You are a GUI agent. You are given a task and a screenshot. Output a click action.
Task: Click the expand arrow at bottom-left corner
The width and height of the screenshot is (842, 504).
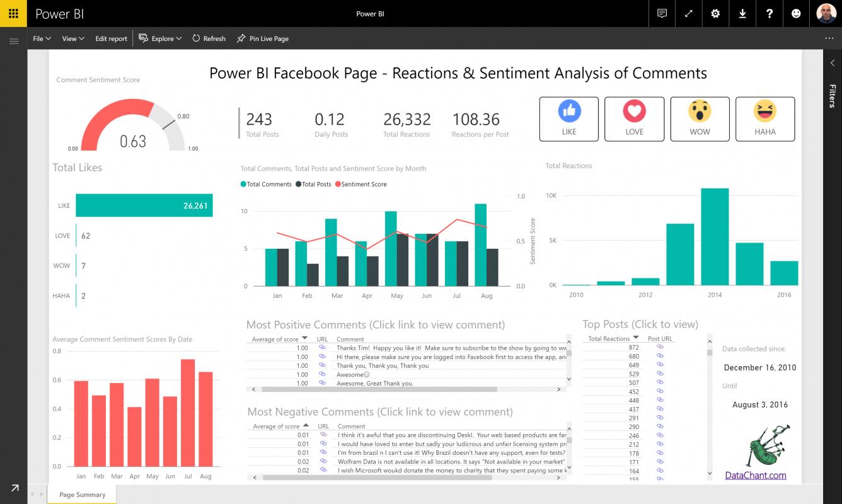pos(14,488)
